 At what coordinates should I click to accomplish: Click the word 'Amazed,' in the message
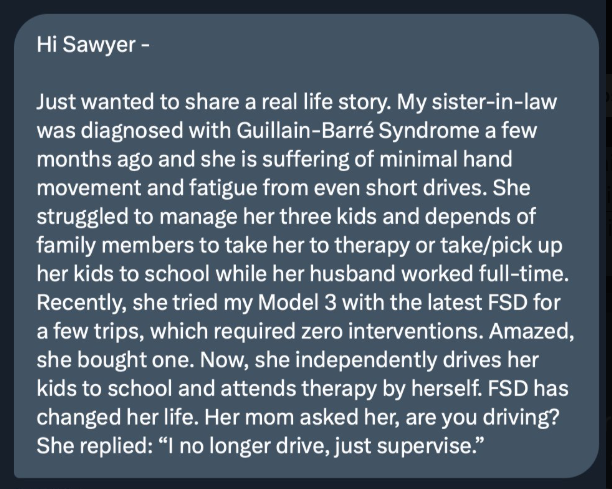tap(532, 331)
